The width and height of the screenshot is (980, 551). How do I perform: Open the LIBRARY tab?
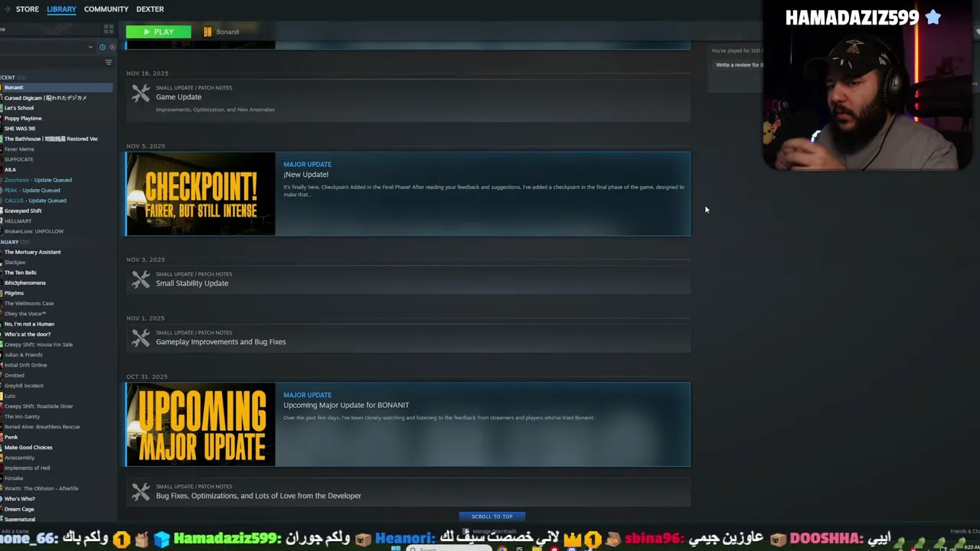[x=61, y=9]
